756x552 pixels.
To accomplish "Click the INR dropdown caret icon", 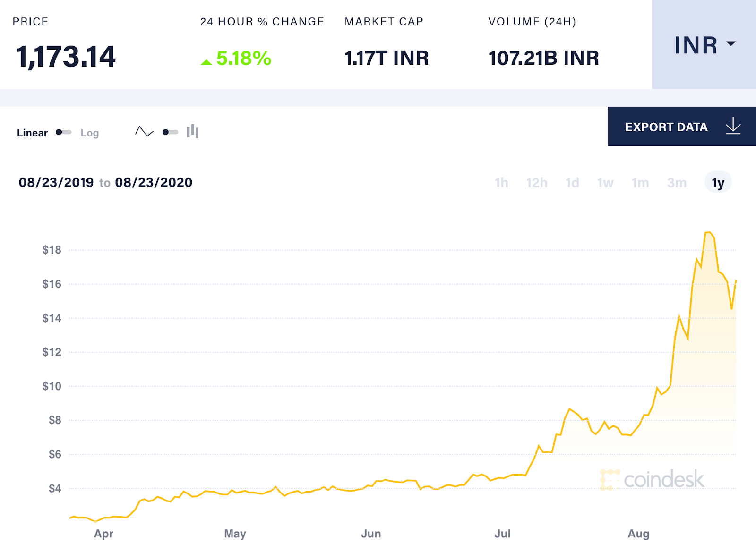I will [732, 43].
